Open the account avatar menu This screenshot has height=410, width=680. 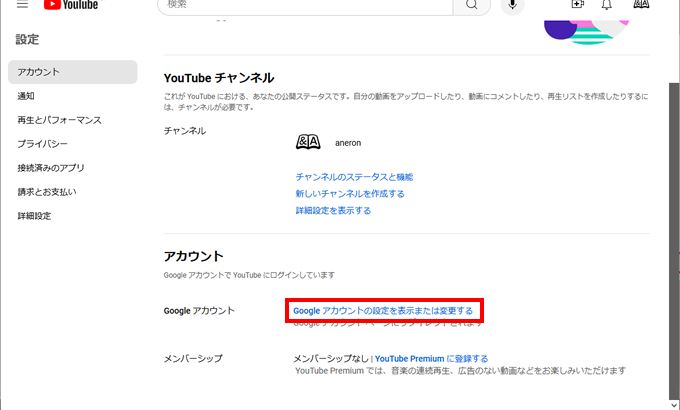pyautogui.click(x=641, y=4)
